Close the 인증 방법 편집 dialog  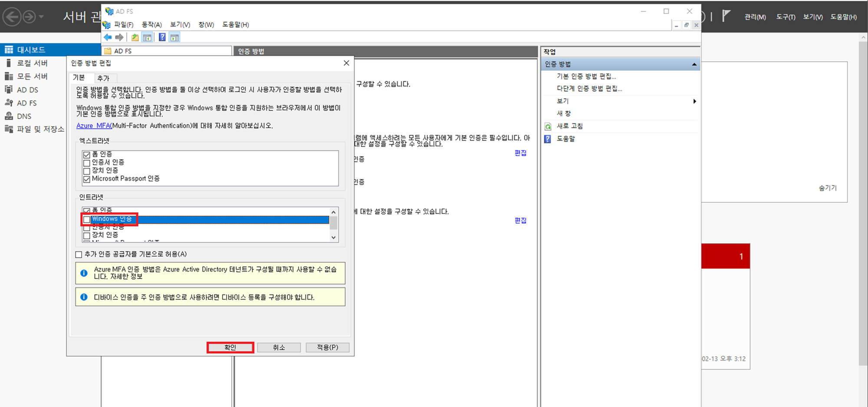346,63
